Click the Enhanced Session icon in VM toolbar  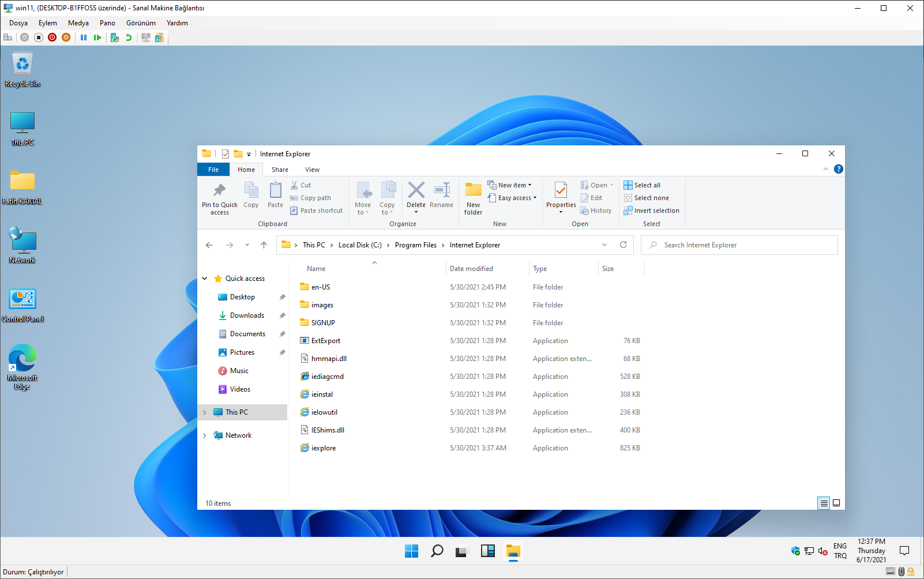click(x=146, y=37)
